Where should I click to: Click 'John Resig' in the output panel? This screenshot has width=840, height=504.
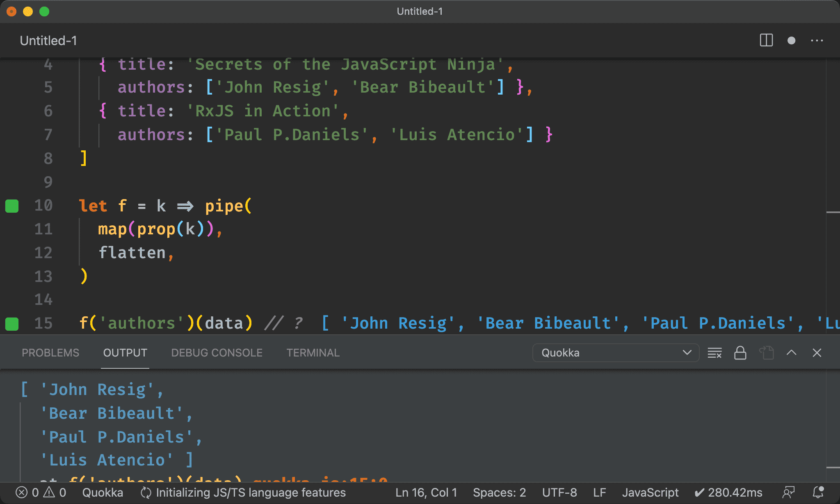97,390
